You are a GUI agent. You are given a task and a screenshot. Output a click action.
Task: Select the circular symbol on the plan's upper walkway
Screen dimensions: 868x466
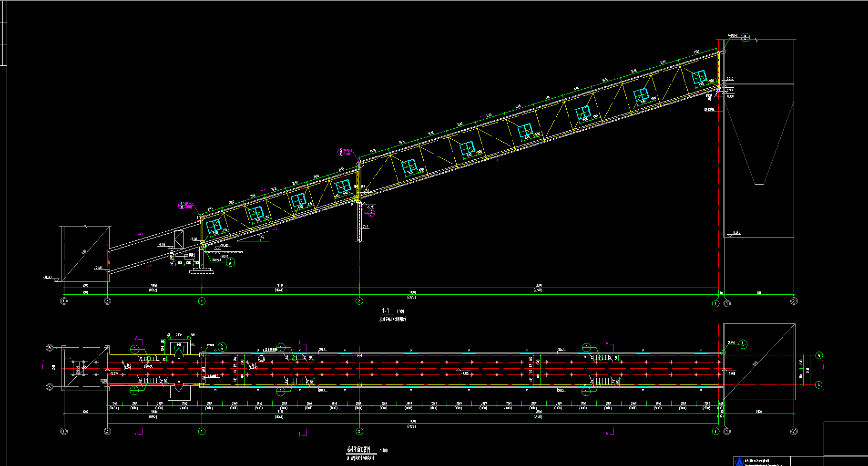tap(261, 358)
